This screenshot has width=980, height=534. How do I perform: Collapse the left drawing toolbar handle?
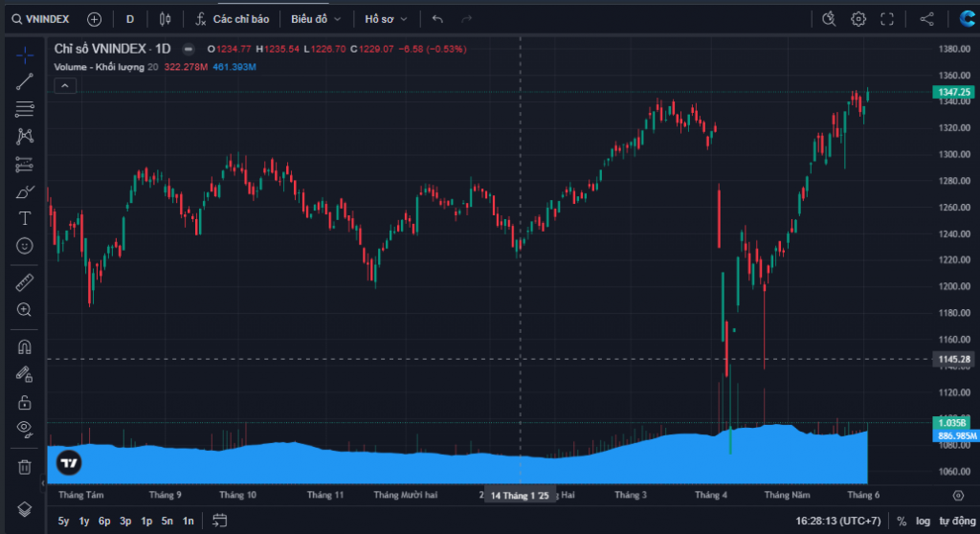(43, 482)
